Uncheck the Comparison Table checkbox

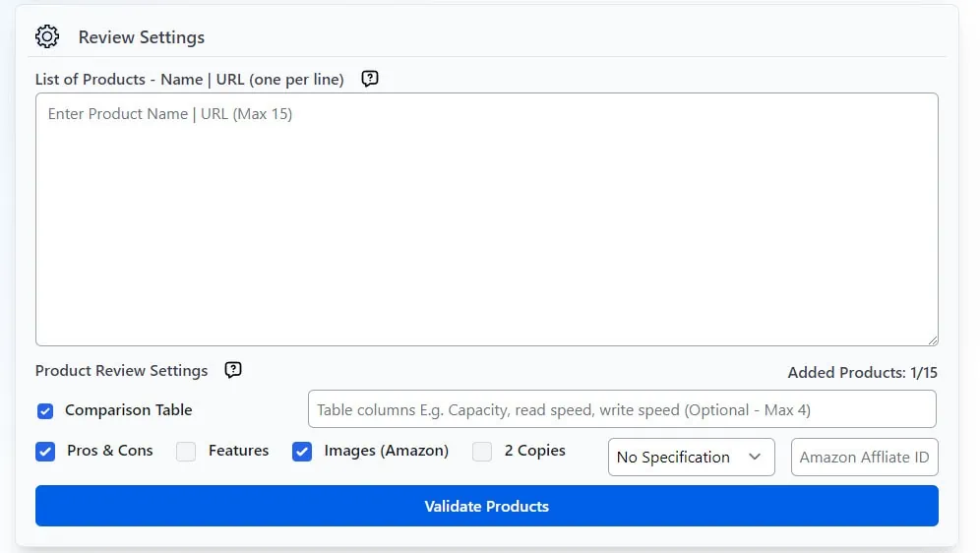45,411
